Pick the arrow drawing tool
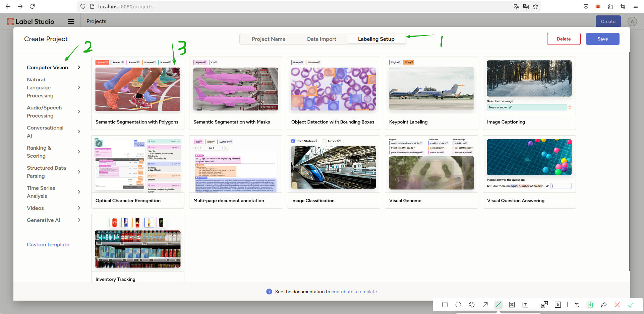This screenshot has width=644, height=314. tap(485, 305)
